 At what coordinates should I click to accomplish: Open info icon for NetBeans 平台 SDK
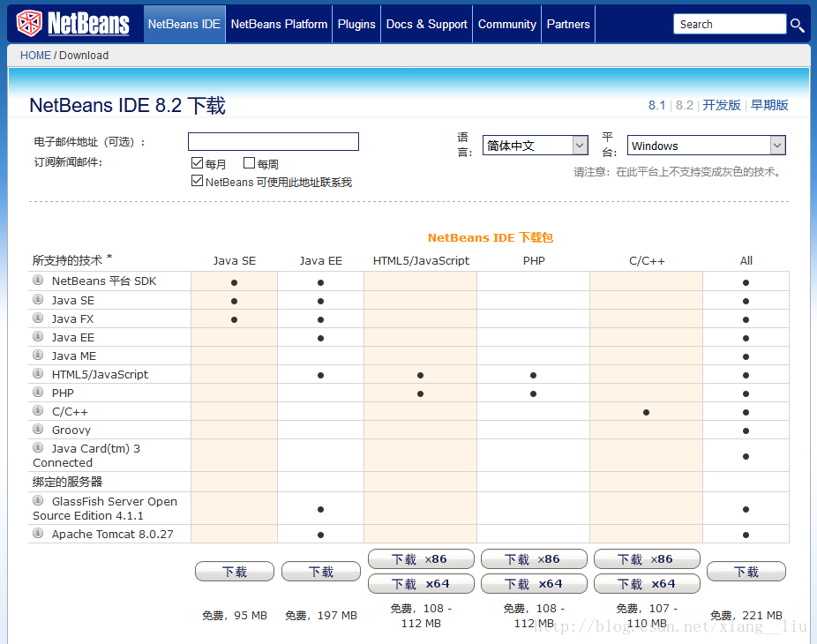[x=38, y=280]
